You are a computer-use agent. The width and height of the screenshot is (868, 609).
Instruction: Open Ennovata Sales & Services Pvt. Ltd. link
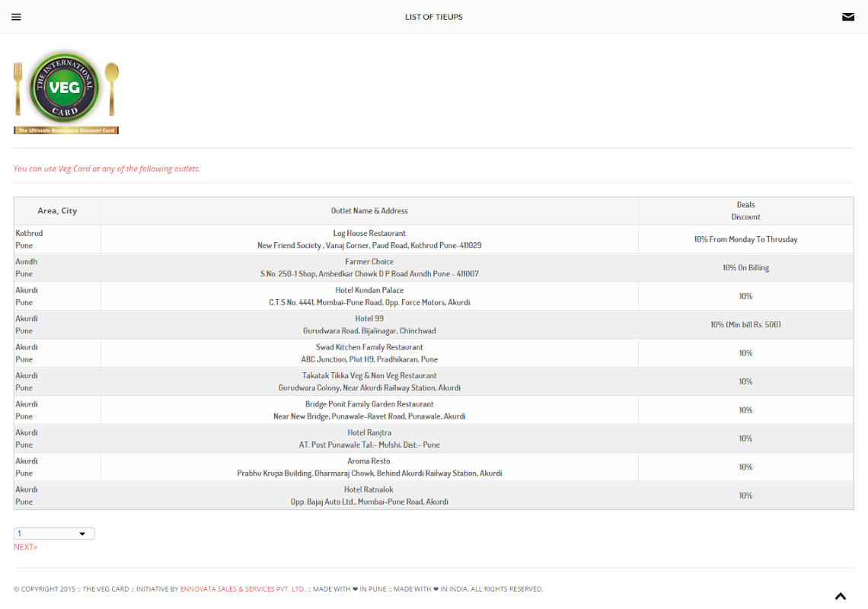coord(242,589)
